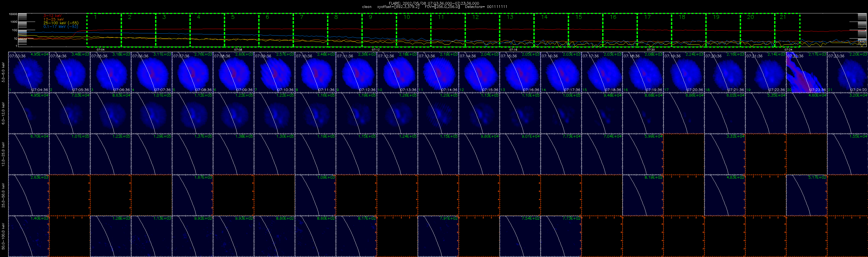Open the 50.0-100.0 keV image labeled 1.40E+03
The width and height of the screenshot is (868, 257).
29,236
